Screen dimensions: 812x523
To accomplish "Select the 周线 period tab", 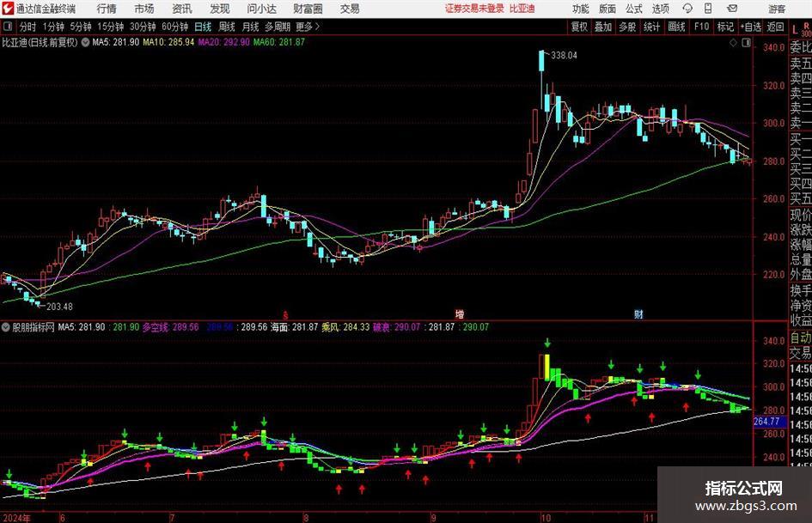I will 227,27.
